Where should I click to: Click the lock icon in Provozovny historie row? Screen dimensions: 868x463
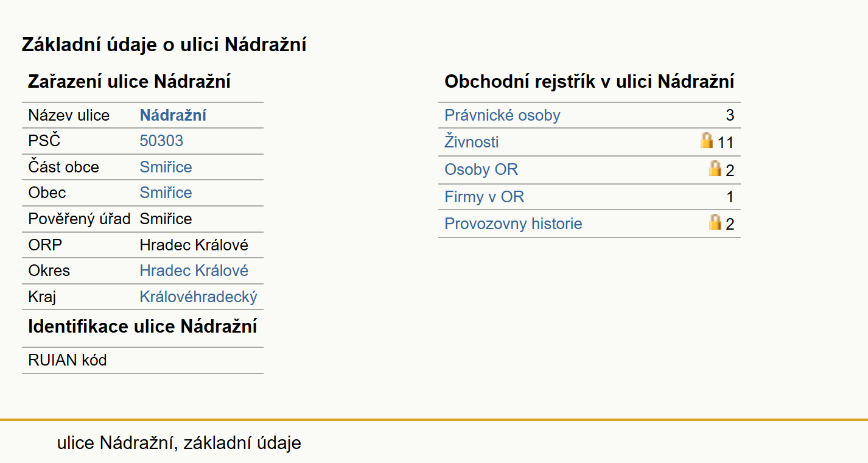(x=715, y=222)
